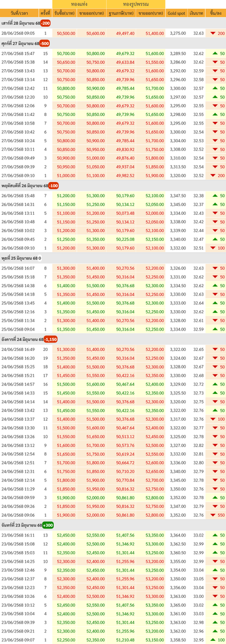Click the buy price 50,500.00 in 28/06/2568 row

65,33
